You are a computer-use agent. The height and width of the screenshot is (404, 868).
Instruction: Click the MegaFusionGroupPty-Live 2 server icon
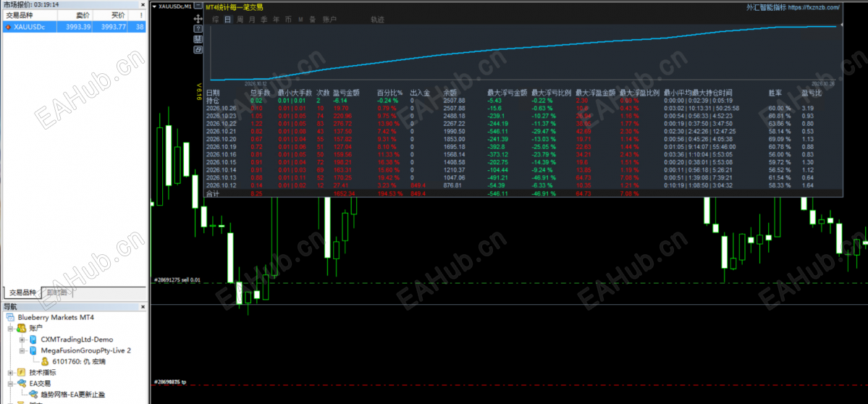coord(33,350)
